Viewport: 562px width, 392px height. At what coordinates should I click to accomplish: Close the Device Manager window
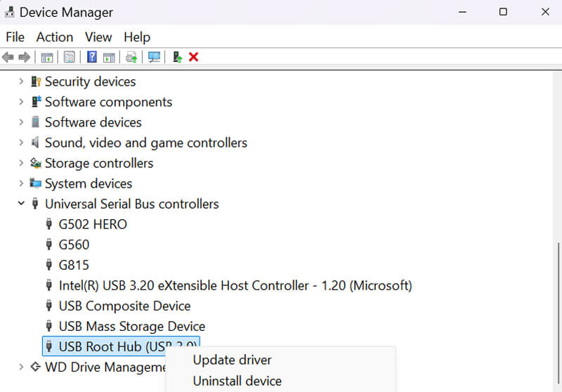point(545,12)
